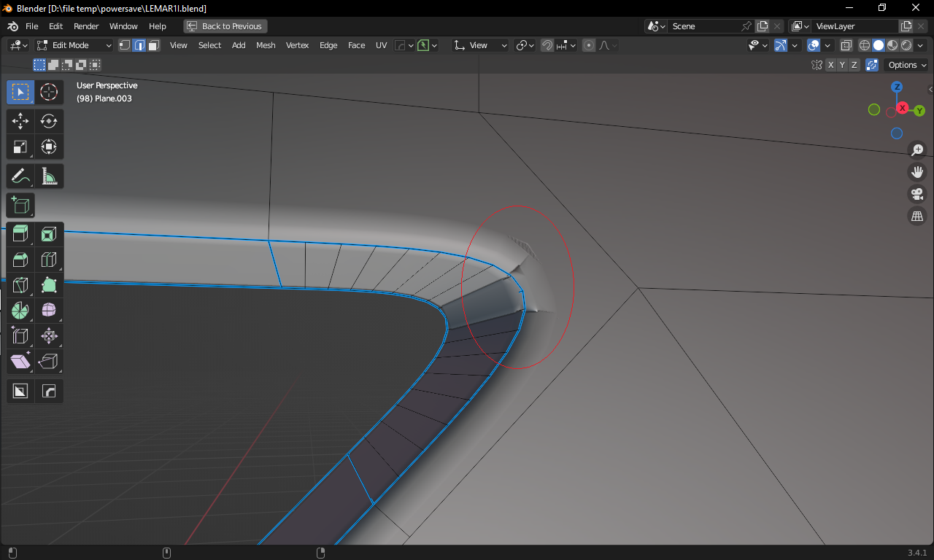Choose the Loop Cut tool
This screenshot has height=560, width=934.
click(x=49, y=260)
